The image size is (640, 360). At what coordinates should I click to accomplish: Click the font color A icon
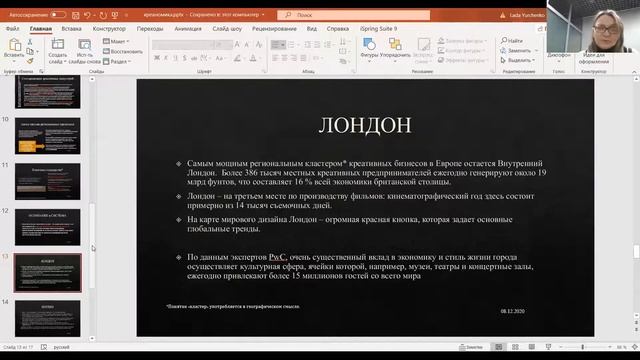[x=253, y=58]
